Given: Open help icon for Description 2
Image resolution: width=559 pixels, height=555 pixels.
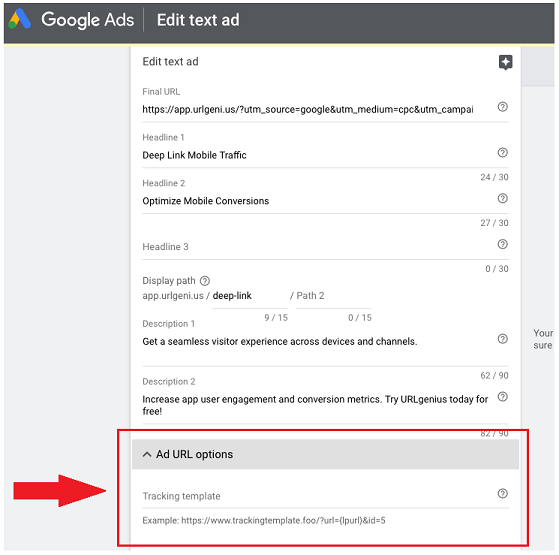Looking at the screenshot, I should point(502,397).
